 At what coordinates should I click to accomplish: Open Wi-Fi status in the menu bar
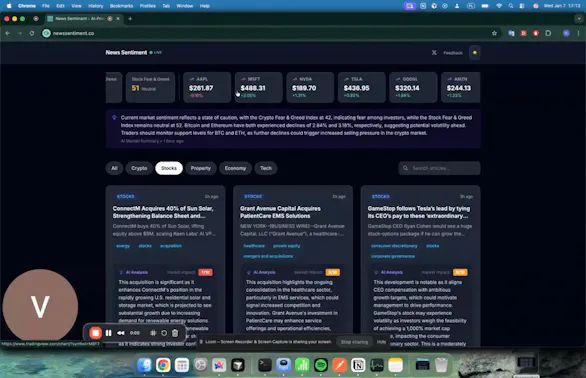tap(499, 6)
